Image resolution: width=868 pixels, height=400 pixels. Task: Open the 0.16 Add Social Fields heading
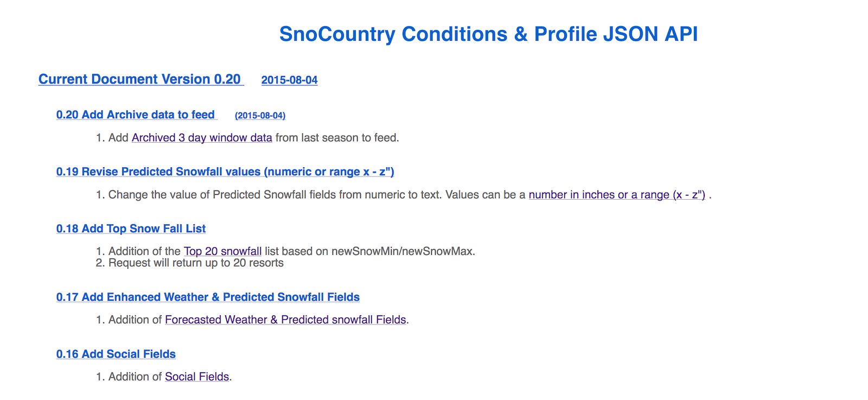(116, 354)
